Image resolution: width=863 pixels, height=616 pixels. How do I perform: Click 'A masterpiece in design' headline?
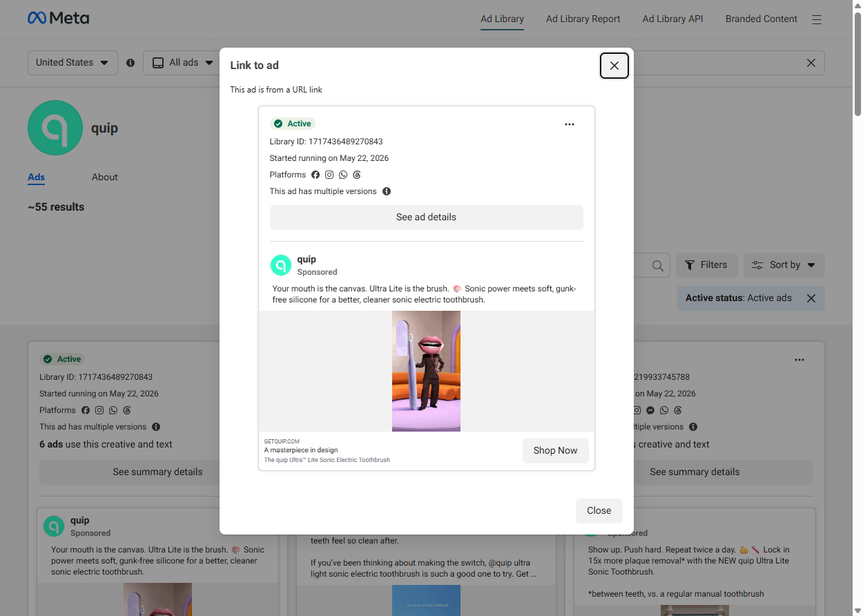click(x=301, y=450)
